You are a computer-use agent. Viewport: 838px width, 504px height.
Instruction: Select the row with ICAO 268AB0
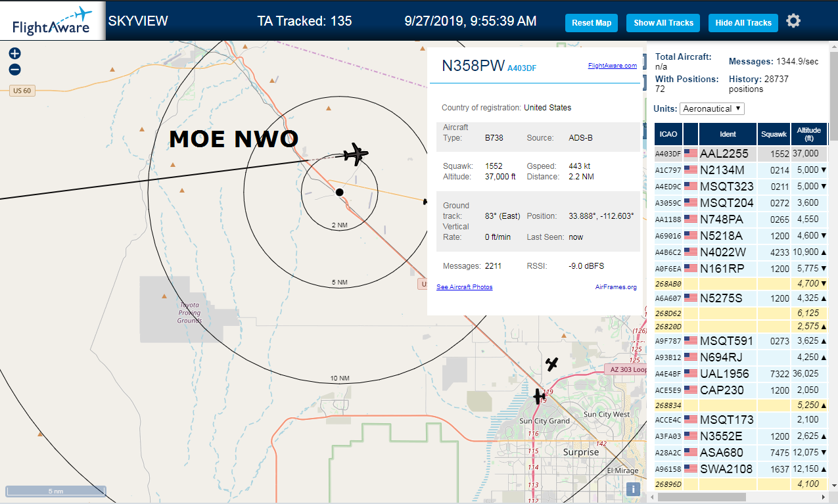pos(741,284)
